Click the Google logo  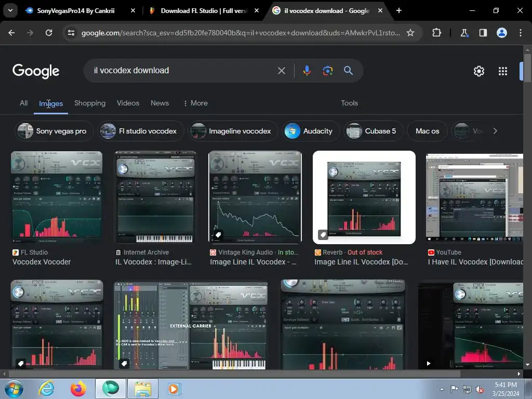tap(36, 71)
